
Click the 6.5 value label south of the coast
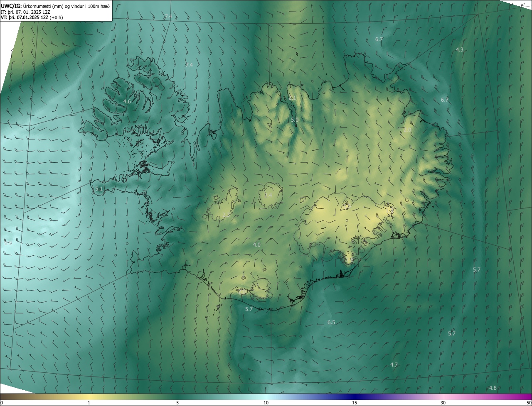pyautogui.click(x=331, y=322)
